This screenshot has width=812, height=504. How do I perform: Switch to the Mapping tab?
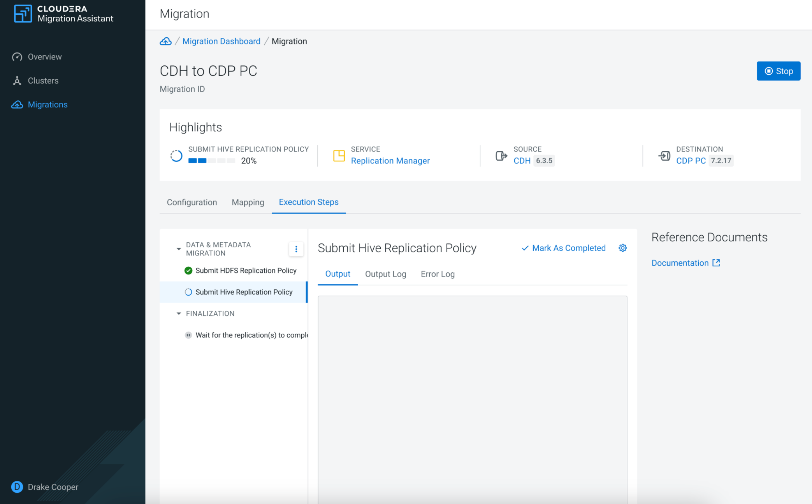pos(248,202)
